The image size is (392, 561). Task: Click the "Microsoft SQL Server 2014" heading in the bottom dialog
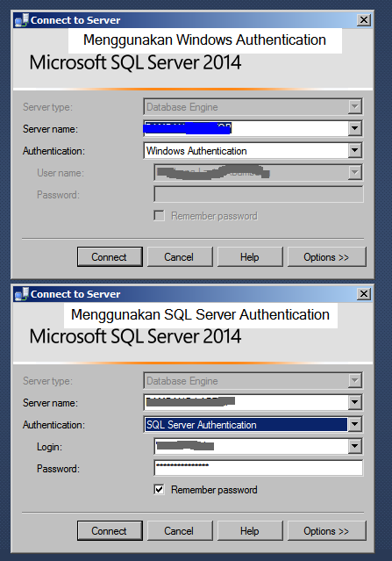pos(135,336)
